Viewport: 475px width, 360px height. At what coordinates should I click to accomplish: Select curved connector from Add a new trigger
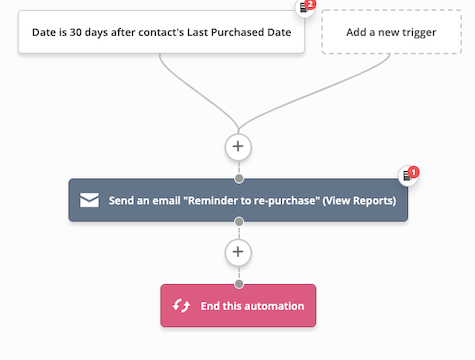pos(313,93)
